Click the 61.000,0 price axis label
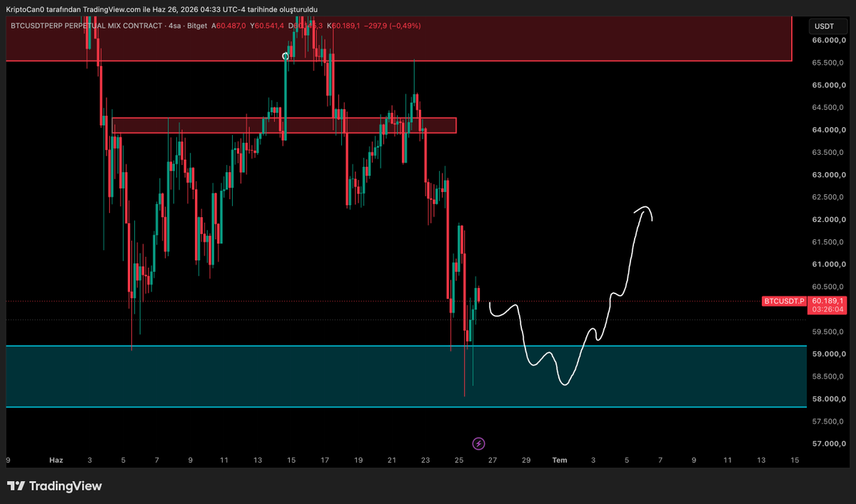The image size is (856, 504). [x=829, y=264]
